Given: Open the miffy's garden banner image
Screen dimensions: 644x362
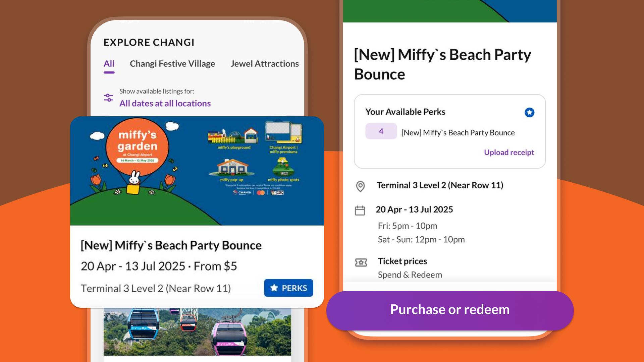Looking at the screenshot, I should point(197,171).
